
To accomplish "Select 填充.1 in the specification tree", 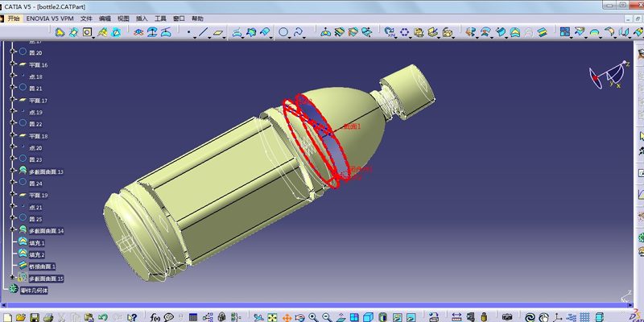I will coord(37,242).
